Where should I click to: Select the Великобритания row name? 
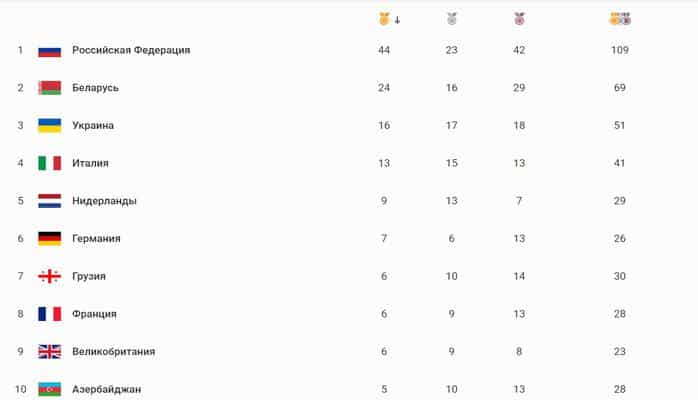[114, 351]
